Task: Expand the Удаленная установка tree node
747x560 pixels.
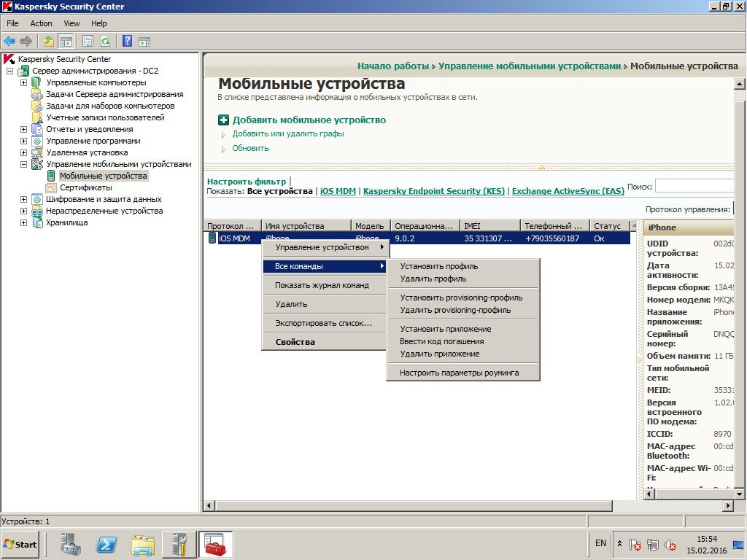Action: coord(23,153)
